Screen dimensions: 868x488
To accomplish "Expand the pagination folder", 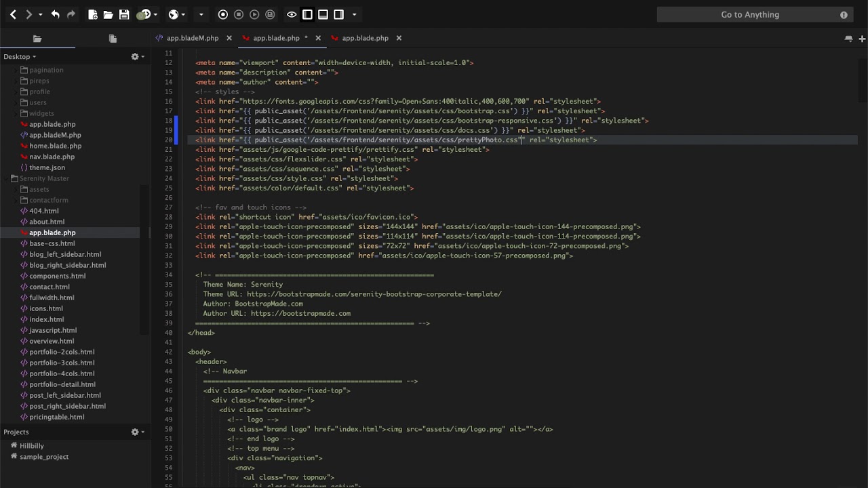I will 16,70.
